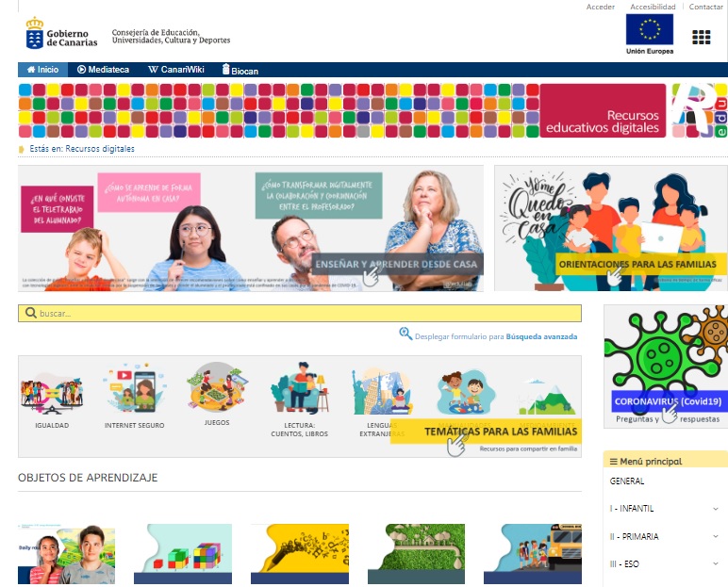This screenshot has width=728, height=587.
Task: Select GENERAL in Menú principal
Action: 627,481
